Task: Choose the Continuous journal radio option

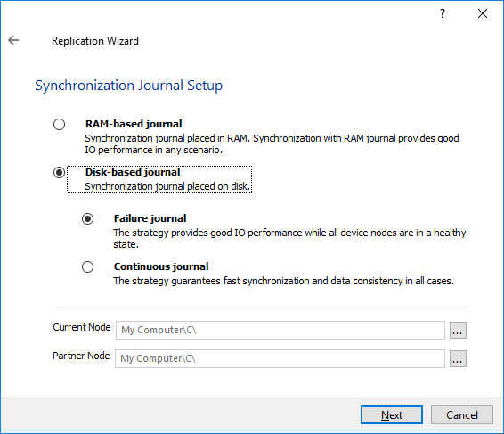Action: click(87, 266)
